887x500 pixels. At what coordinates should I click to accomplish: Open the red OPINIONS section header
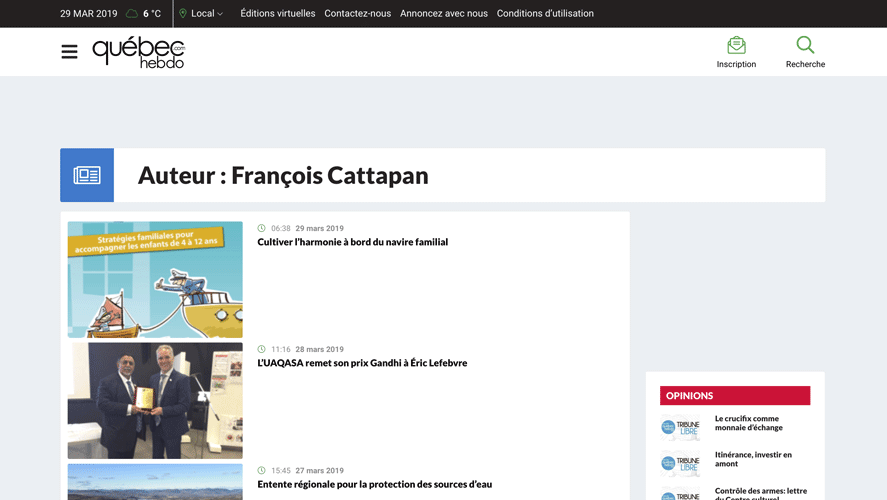[x=735, y=396]
